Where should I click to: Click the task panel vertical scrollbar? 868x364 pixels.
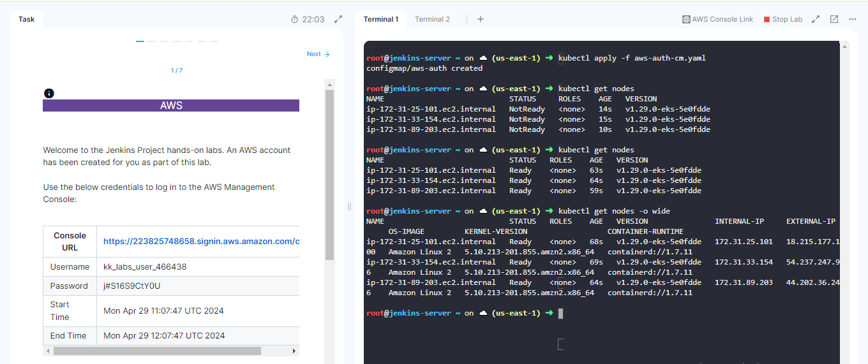point(329,175)
